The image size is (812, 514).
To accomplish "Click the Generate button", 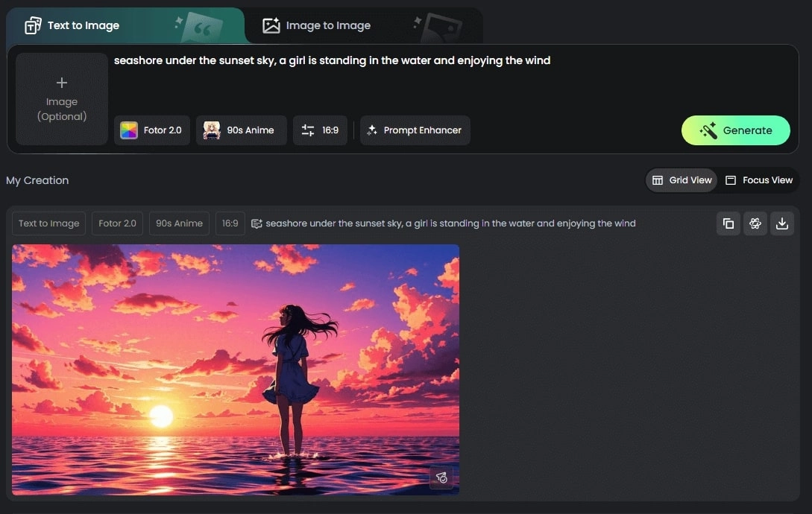I will point(736,130).
